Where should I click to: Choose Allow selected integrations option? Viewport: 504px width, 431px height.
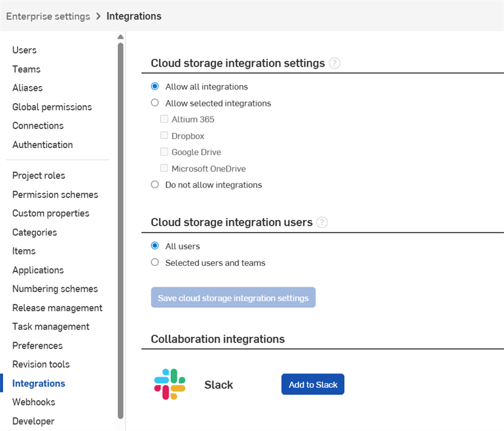coord(154,103)
